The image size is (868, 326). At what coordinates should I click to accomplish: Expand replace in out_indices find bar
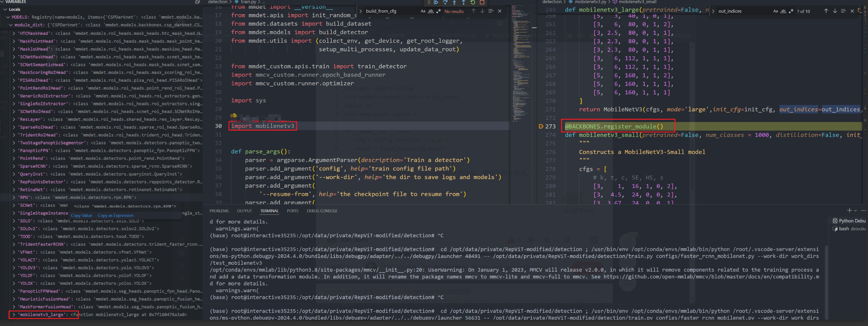713,11
